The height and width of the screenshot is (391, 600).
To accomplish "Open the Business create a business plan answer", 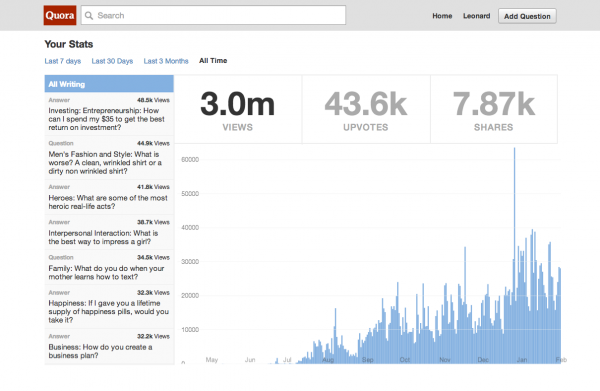I will point(109,346).
